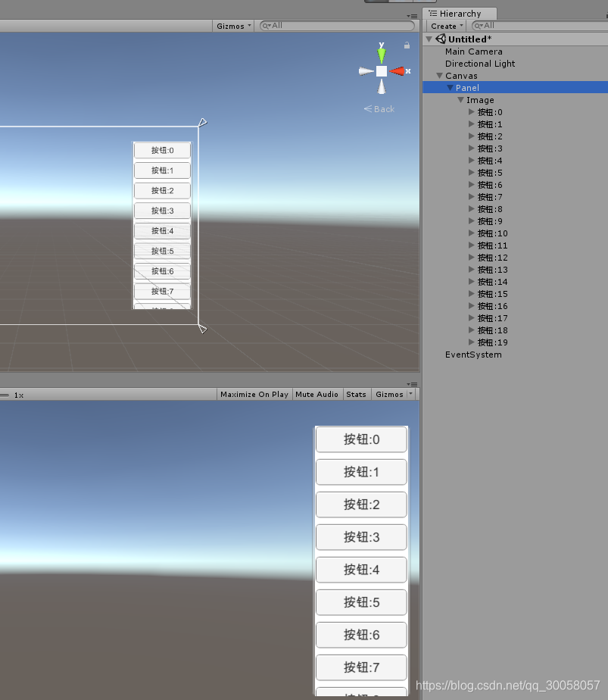The width and height of the screenshot is (608, 700).
Task: Click 按钮:1 in the Game view
Action: coord(361,472)
